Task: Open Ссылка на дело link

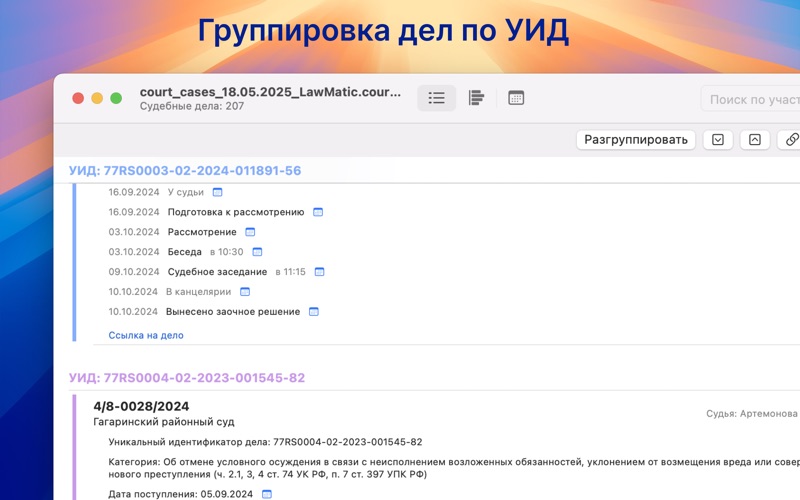Action: [146, 335]
